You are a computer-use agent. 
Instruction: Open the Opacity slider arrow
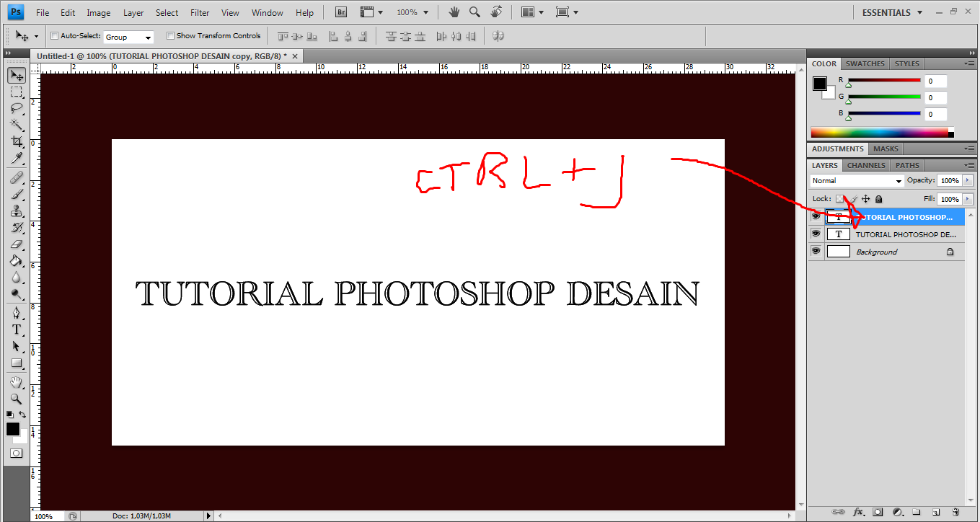(968, 181)
